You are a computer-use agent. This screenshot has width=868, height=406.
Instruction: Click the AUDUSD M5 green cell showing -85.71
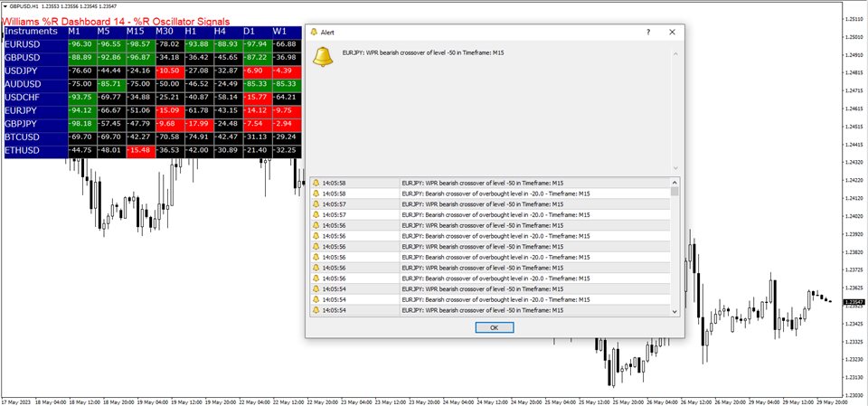pyautogui.click(x=111, y=84)
